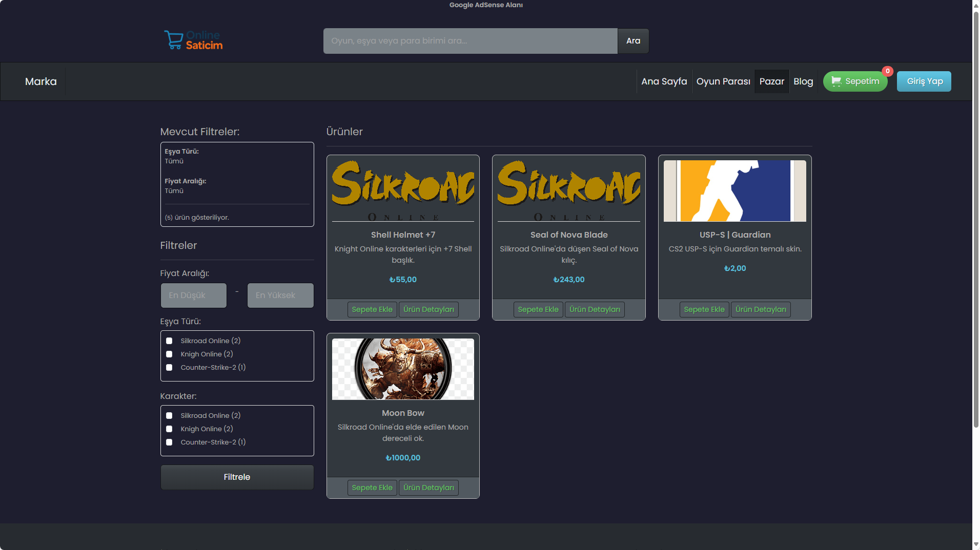Click the Online Saticim cart logo

193,40
